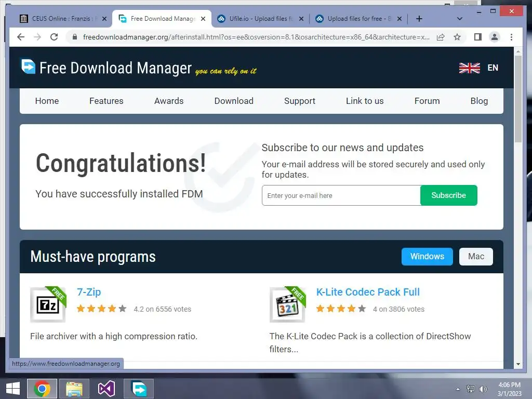This screenshot has height=399, width=532.
Task: Open Chrome three-dot menu
Action: (x=511, y=37)
